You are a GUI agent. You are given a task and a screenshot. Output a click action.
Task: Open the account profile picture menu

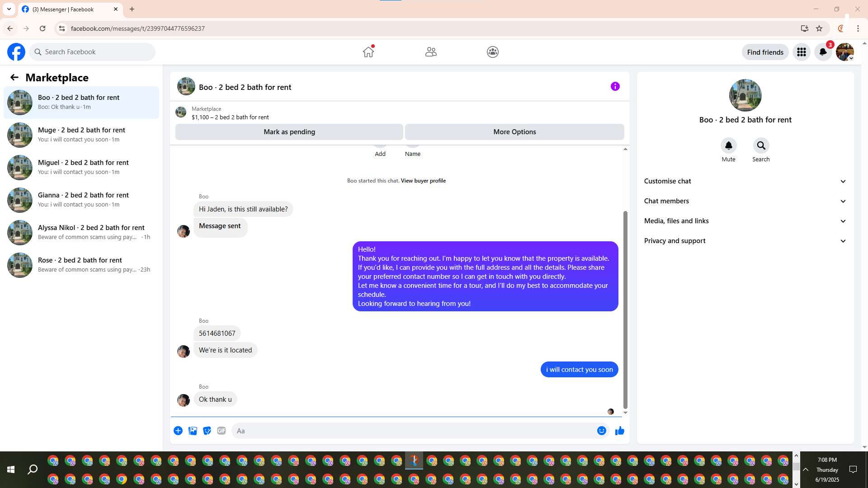[844, 52]
